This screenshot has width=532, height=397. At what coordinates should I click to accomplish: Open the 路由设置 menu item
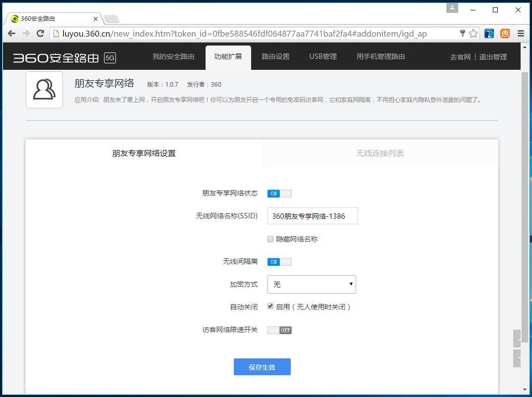275,56
